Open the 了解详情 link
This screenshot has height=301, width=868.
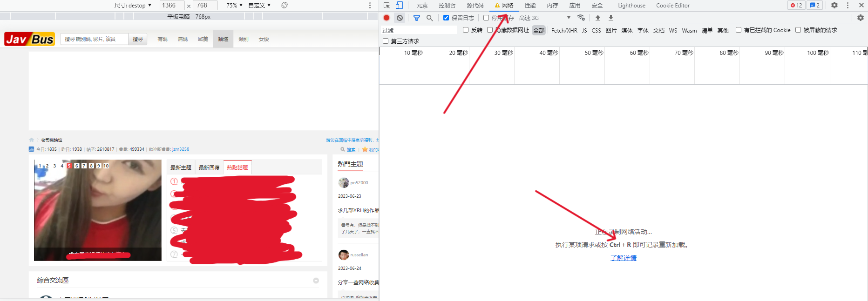pyautogui.click(x=623, y=258)
